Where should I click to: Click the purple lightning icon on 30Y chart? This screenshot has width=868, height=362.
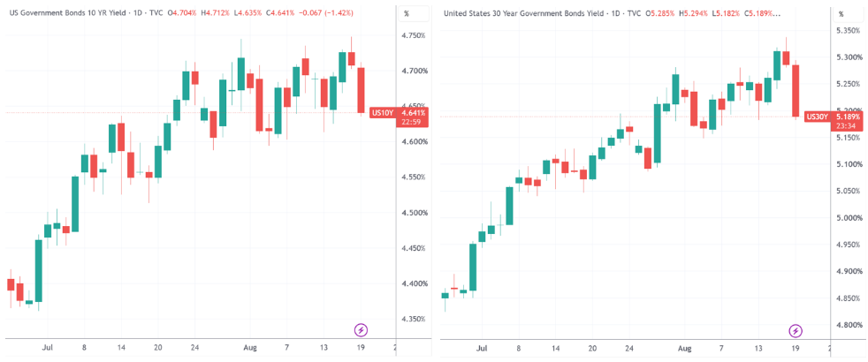[x=796, y=331]
